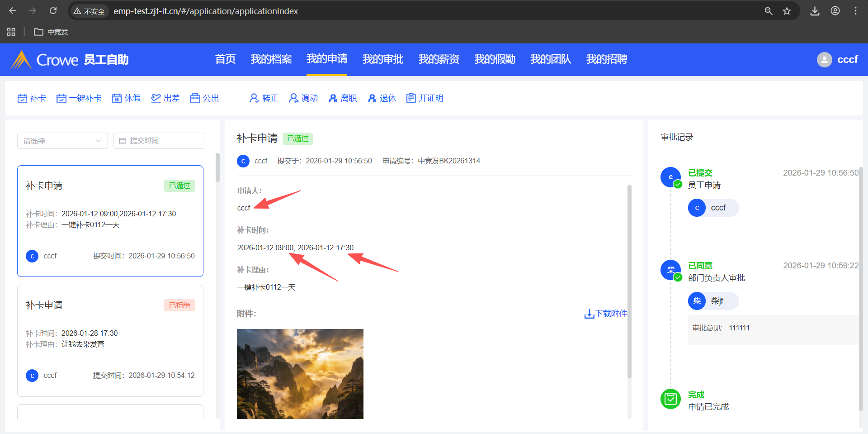Click timestamp 2026-01-29 10:59:22

821,265
